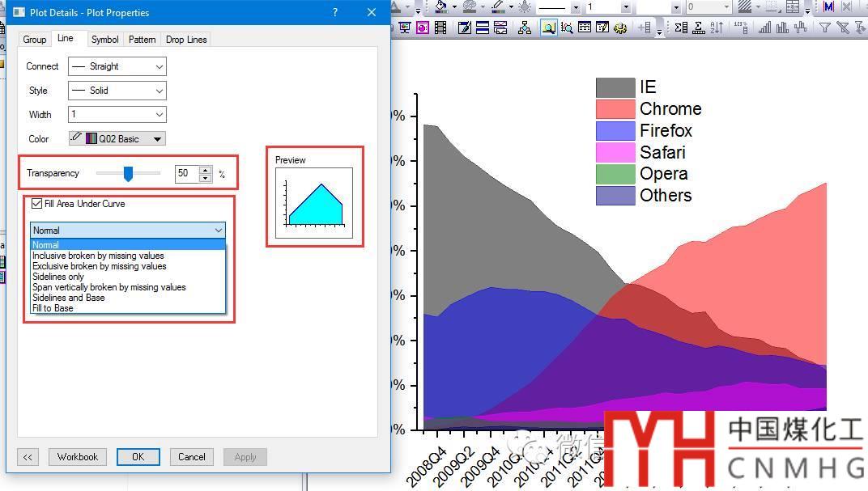The height and width of the screenshot is (491, 868).
Task: Click the filmstrip video icon in toolbar
Action: [x=440, y=28]
